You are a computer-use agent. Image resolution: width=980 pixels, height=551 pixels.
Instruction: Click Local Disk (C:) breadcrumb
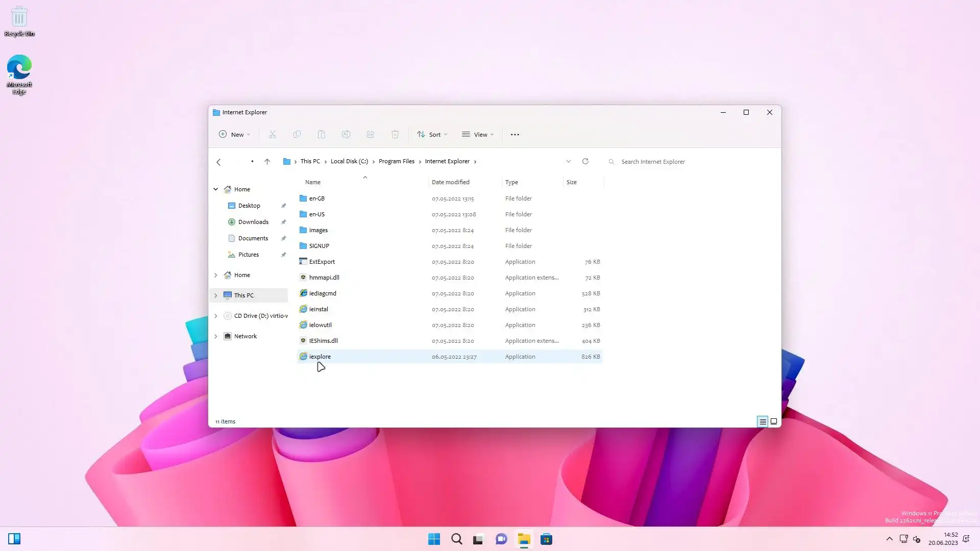[349, 161]
